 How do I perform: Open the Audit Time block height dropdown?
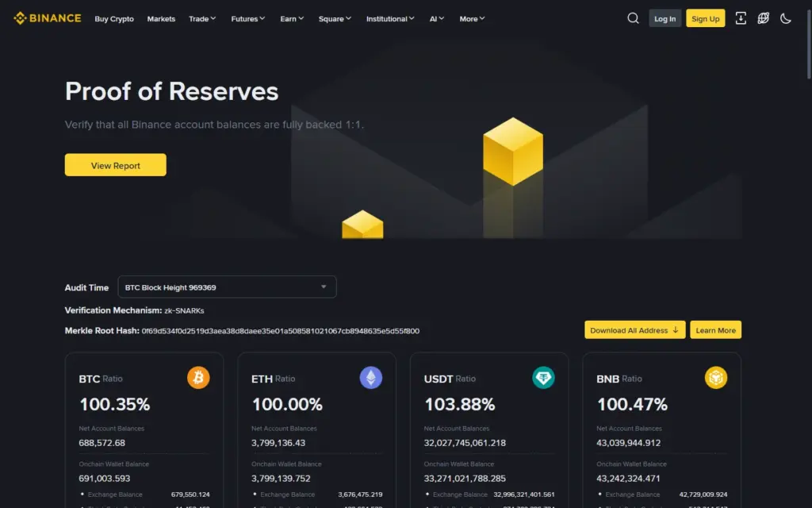point(227,287)
